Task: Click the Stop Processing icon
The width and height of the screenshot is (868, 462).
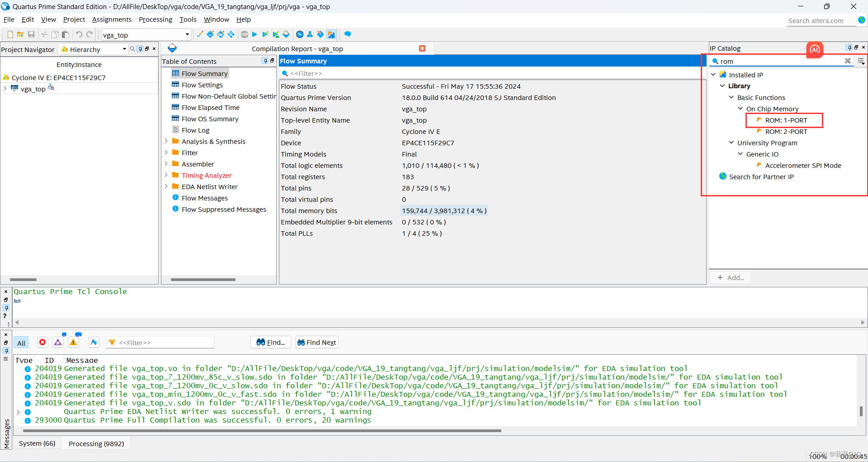Action: pyautogui.click(x=245, y=34)
